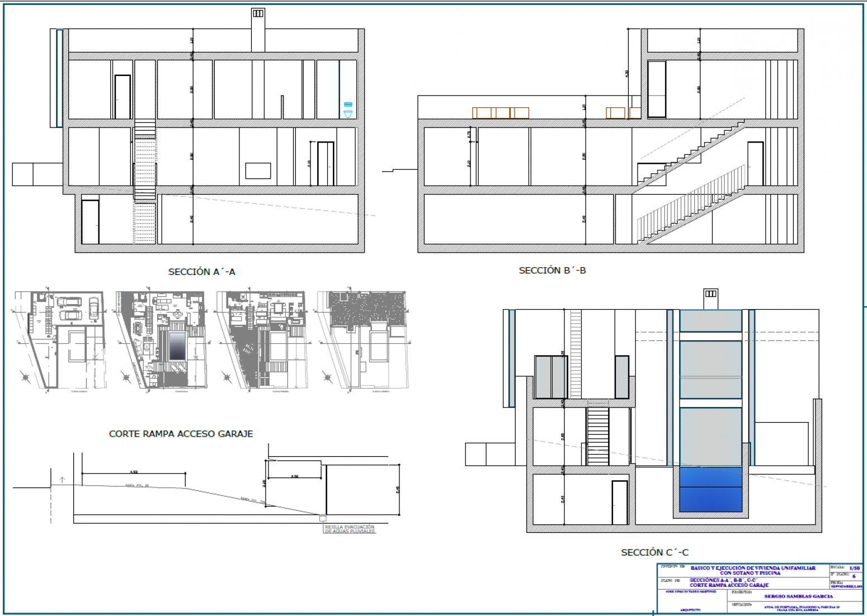Click the 4.93 dimension in the ramp section
The height and width of the screenshot is (616, 867).
coord(133,471)
